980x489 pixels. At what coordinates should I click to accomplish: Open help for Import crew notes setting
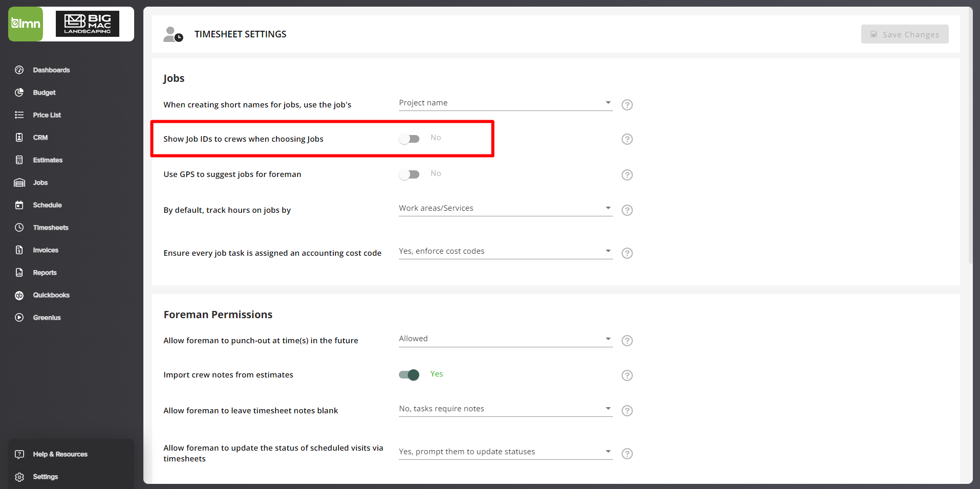[x=627, y=375]
